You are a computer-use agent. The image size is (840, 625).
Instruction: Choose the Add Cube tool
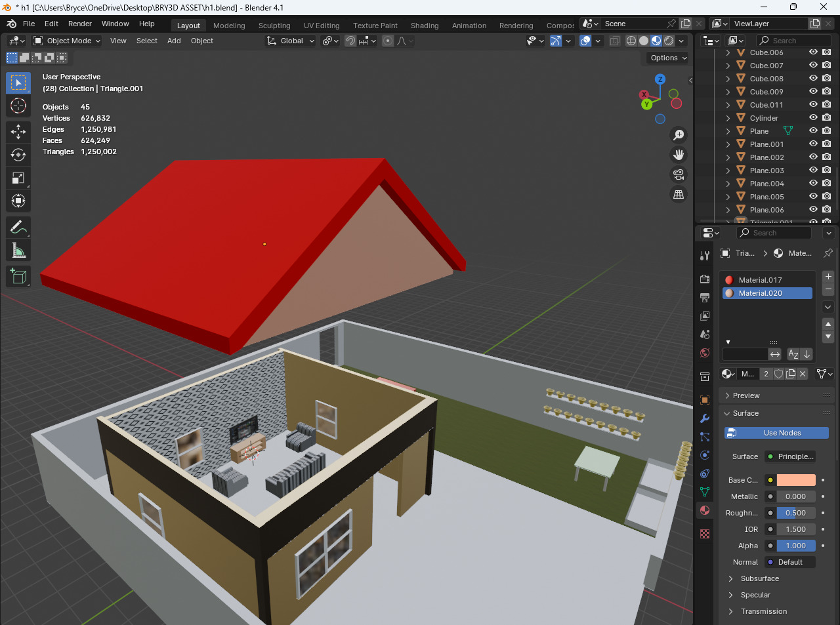18,276
